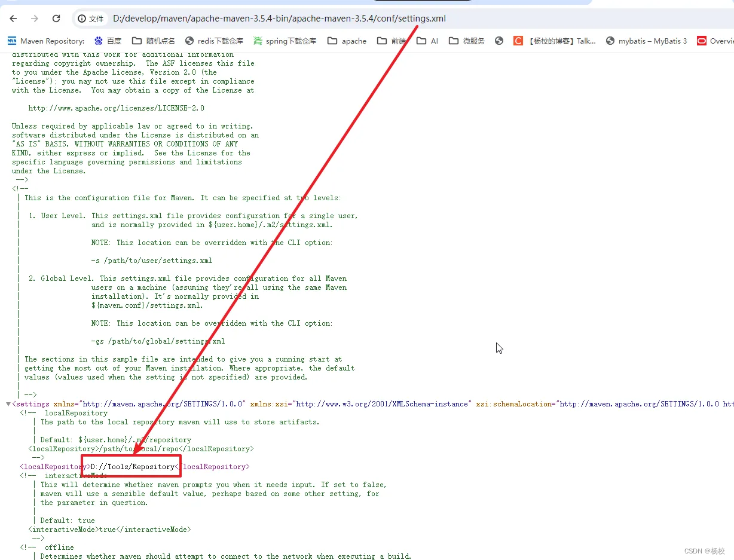This screenshot has width=734, height=560.
Task: Open the 随机点名 bookmark folder
Action: 154,41
